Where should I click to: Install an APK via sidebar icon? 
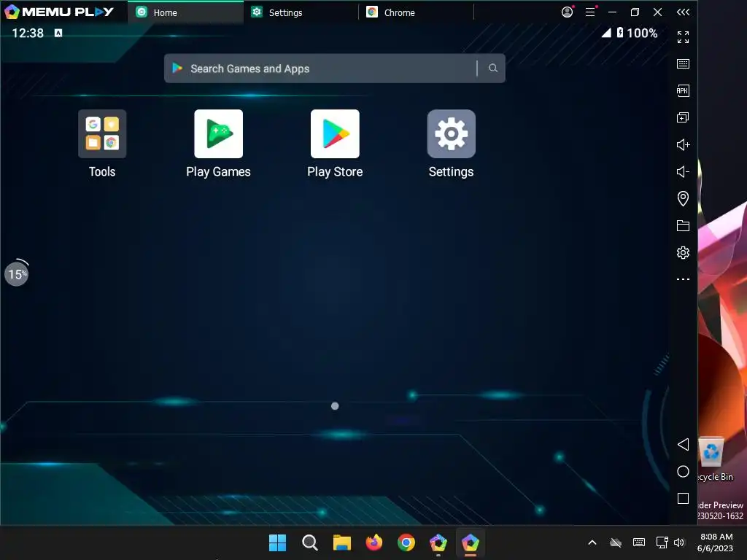[x=683, y=90]
